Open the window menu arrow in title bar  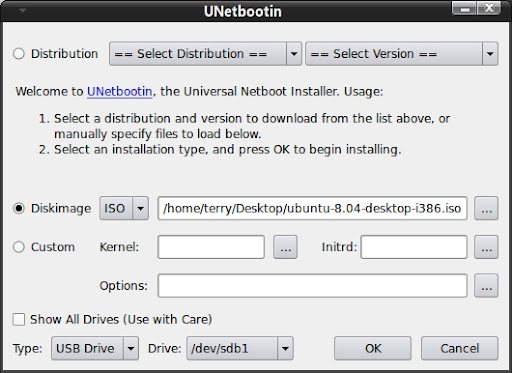click(23, 11)
